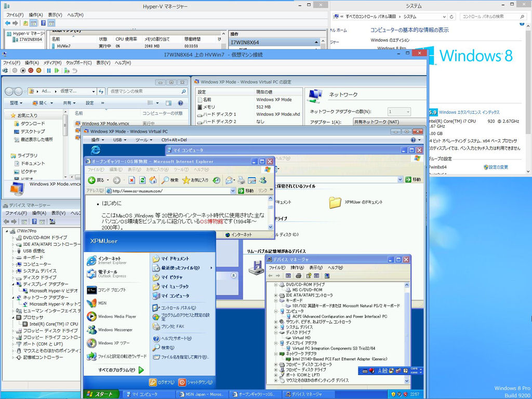
Task: Click the IE Home icon
Action: (x=153, y=180)
